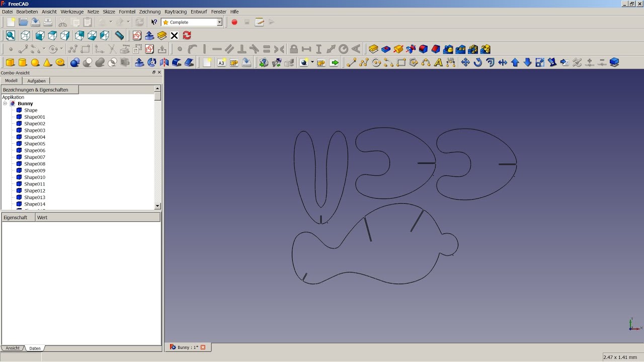Click the Bezeichnungen & Eigenschaften column header

40,89
